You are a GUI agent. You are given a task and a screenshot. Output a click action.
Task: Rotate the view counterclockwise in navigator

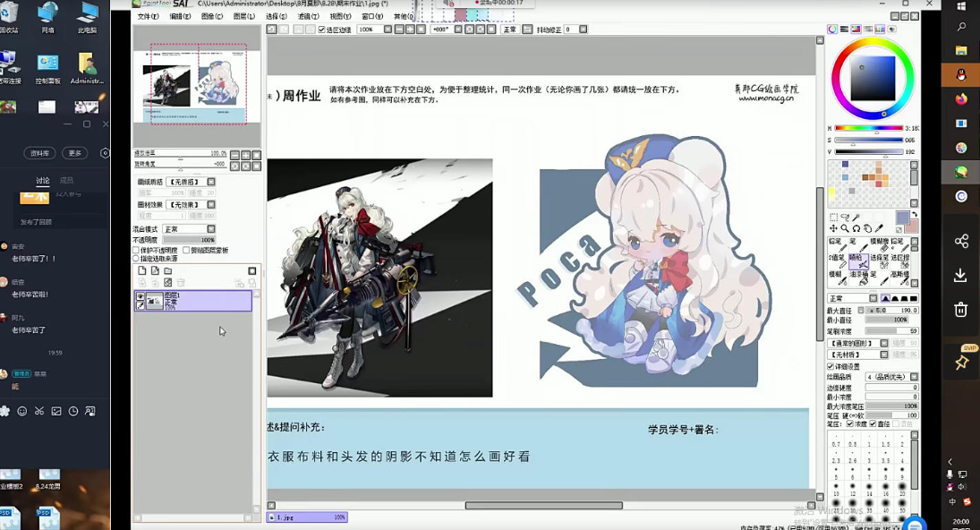[x=234, y=167]
